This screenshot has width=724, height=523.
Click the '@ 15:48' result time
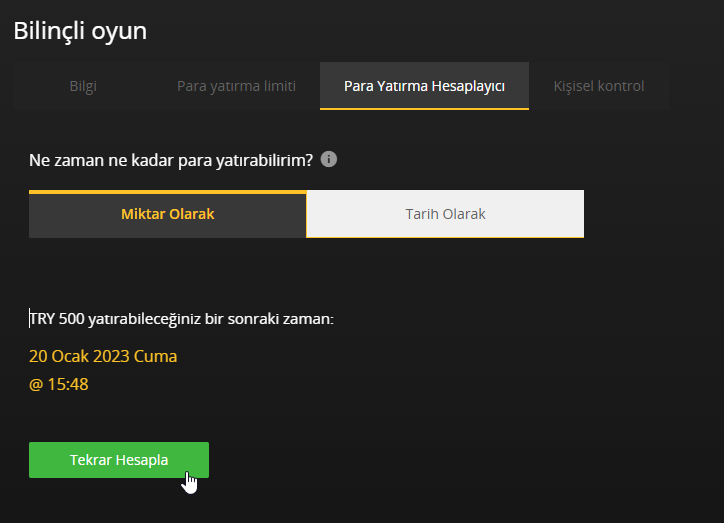[x=59, y=384]
